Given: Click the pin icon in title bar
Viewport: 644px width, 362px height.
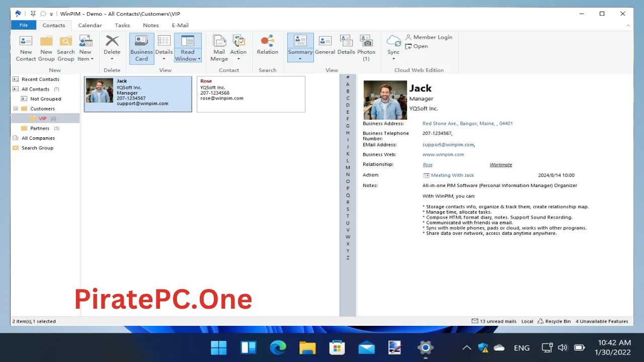Looking at the screenshot, I should click(33, 14).
